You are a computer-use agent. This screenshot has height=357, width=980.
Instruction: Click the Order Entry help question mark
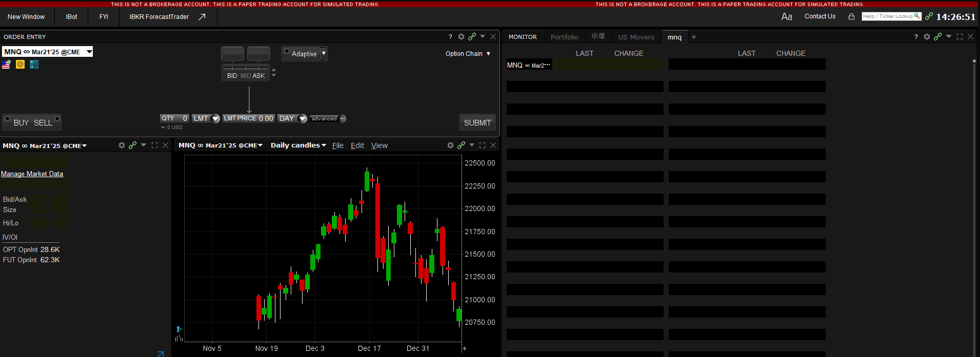(x=450, y=37)
